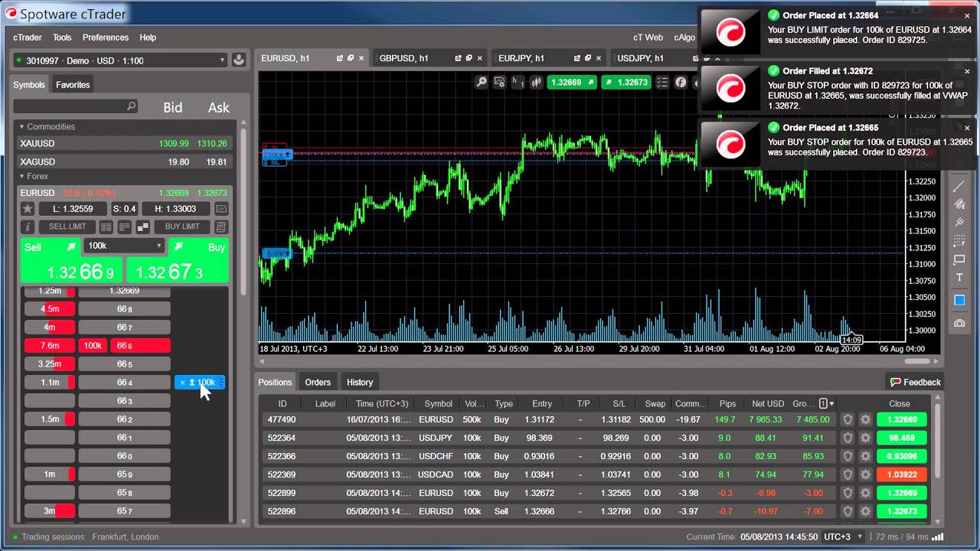Open the Help menu
980x551 pixels.
[148, 37]
